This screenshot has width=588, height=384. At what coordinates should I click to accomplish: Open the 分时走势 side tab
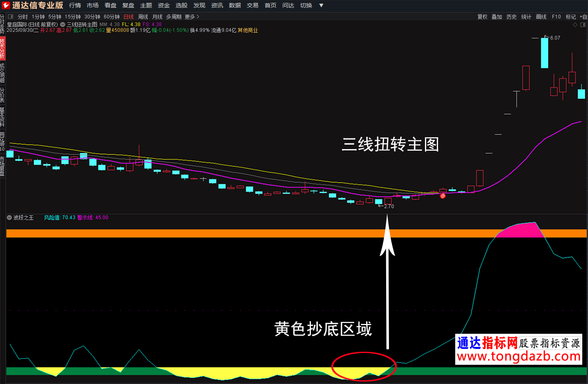(x=2, y=24)
